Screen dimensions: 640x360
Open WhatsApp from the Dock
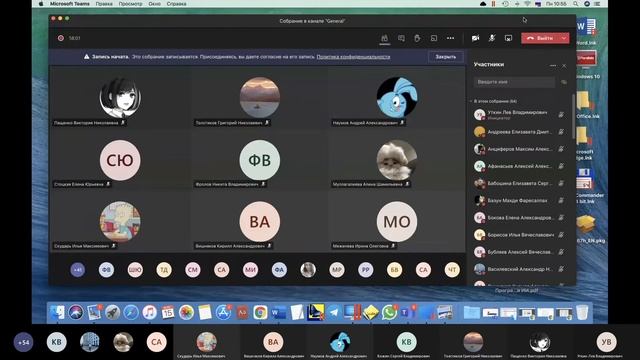coord(389,313)
